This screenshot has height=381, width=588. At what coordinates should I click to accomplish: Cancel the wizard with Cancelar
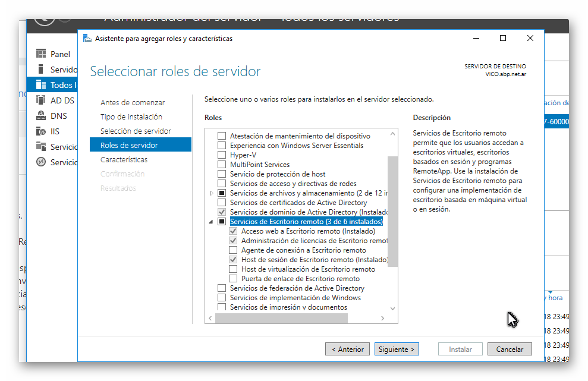coord(510,349)
